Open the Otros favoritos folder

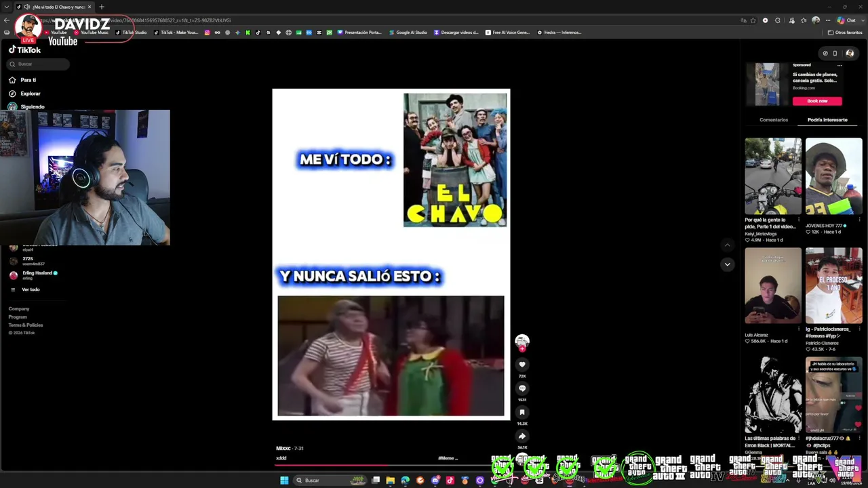[x=845, y=33]
